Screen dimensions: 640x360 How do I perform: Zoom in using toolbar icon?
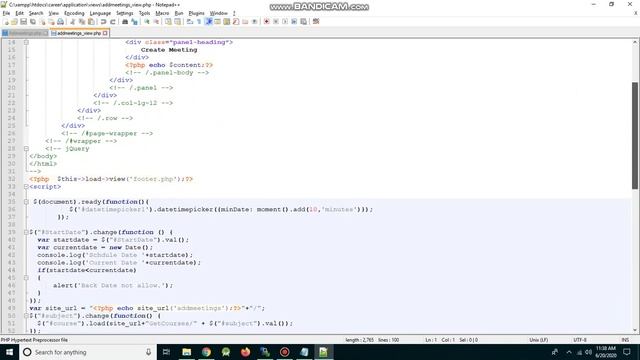tap(147, 21)
